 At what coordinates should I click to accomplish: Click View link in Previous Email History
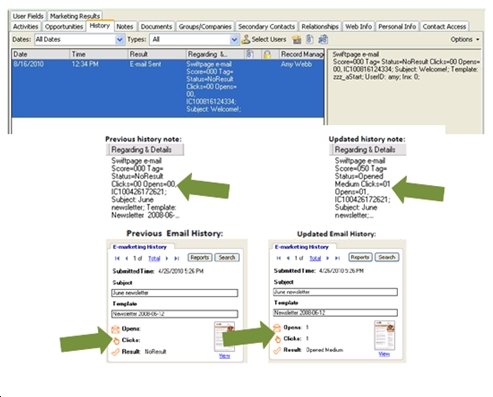(224, 356)
